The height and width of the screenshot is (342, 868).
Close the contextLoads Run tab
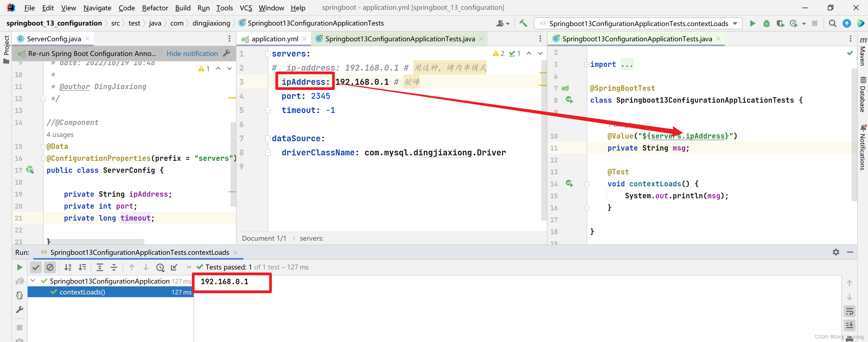pos(235,253)
